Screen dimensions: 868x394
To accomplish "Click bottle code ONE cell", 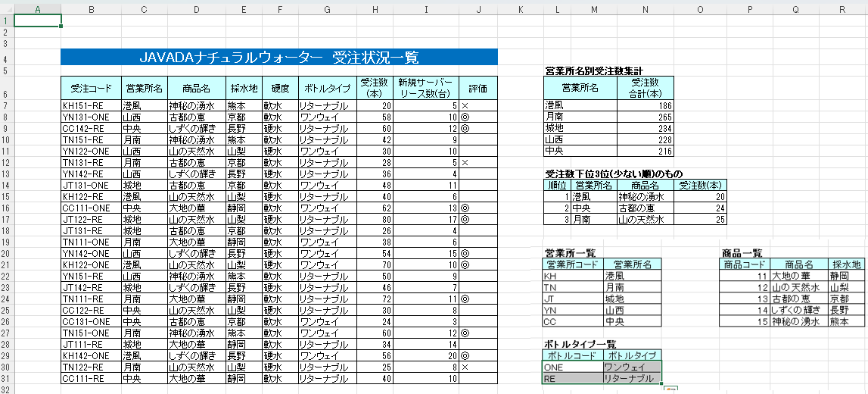I will [x=573, y=367].
